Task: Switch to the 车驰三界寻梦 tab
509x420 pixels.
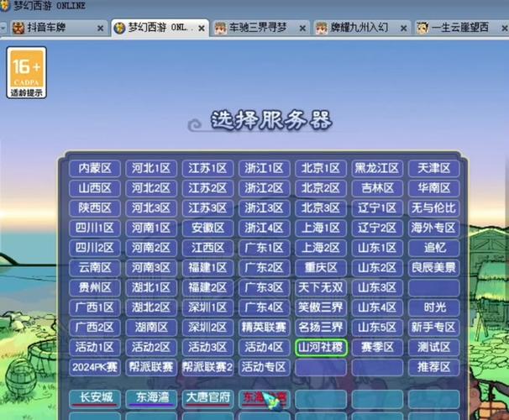Action: 260,29
